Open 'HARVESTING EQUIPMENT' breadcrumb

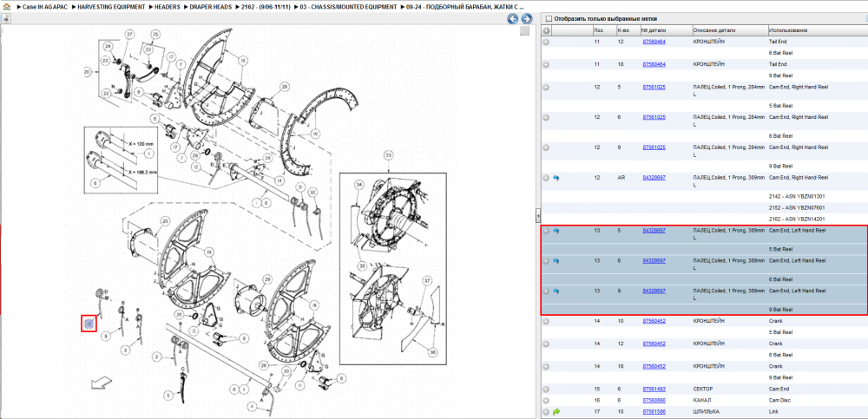click(x=109, y=7)
